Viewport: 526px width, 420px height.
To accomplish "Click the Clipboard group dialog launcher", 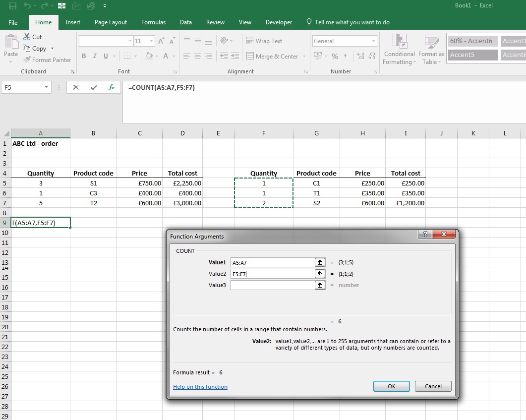I will click(x=72, y=71).
